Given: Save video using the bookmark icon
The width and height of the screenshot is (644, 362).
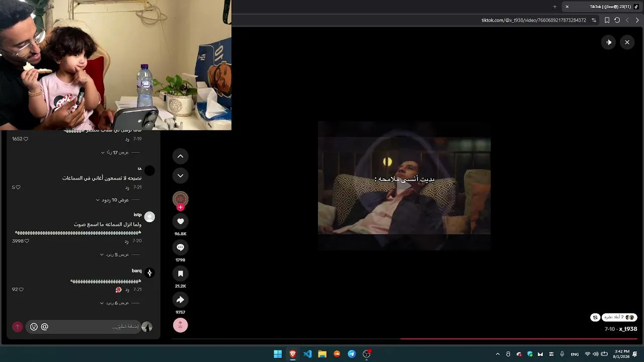Looking at the screenshot, I should pyautogui.click(x=181, y=274).
